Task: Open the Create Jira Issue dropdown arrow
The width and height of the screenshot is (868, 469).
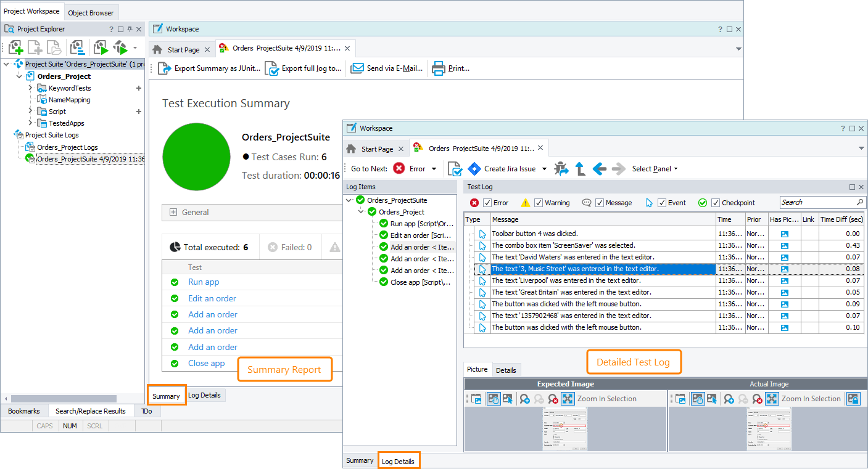Action: tap(544, 169)
